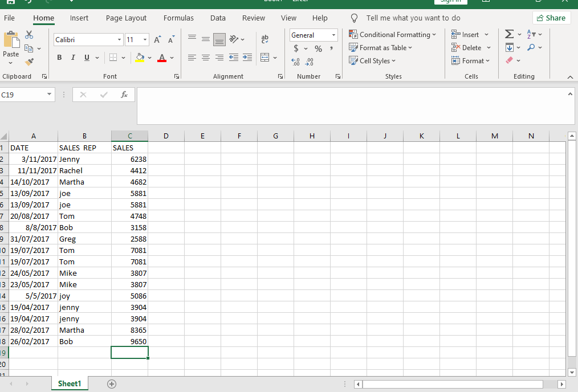Click the Increase Indent icon

pyautogui.click(x=247, y=58)
